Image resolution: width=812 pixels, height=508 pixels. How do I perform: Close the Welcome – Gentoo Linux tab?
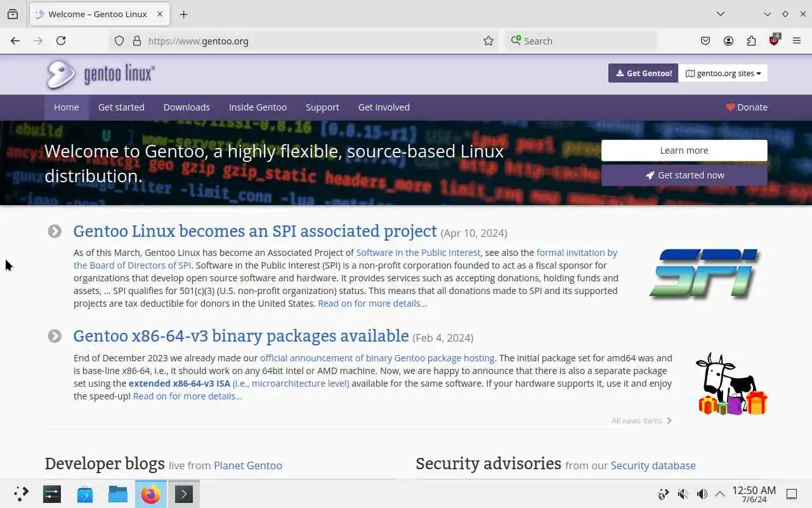click(x=160, y=14)
